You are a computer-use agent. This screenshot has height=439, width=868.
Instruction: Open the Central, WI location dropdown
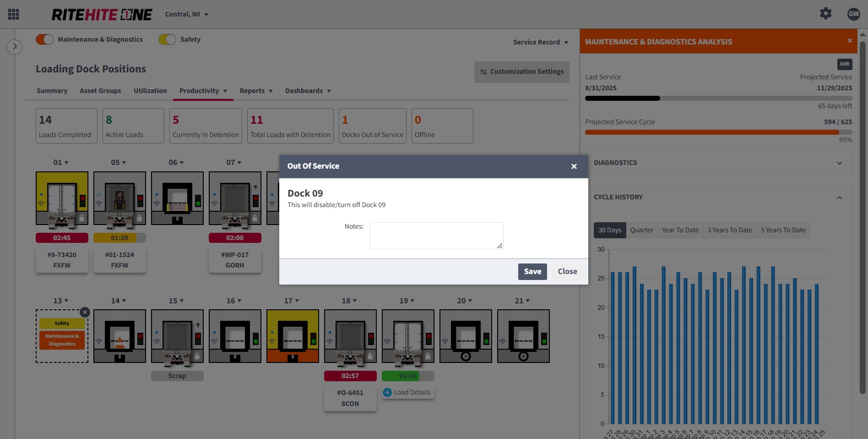pyautogui.click(x=187, y=14)
